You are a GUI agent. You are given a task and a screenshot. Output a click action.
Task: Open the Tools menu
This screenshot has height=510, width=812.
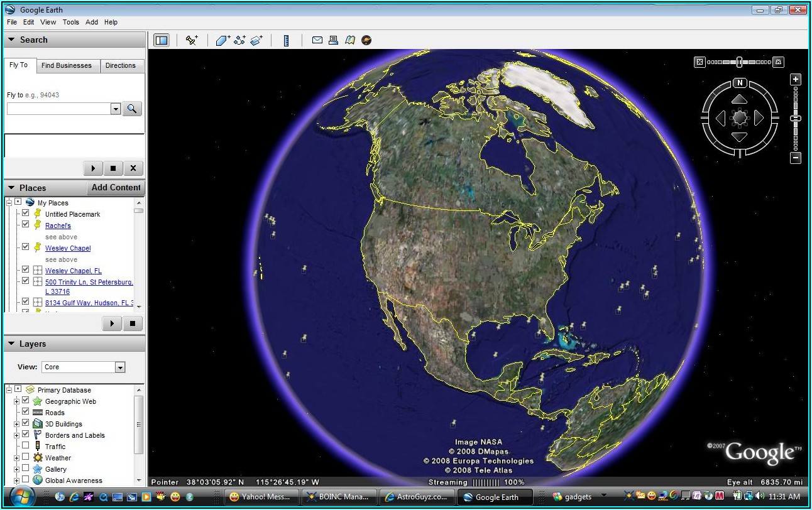coord(70,22)
